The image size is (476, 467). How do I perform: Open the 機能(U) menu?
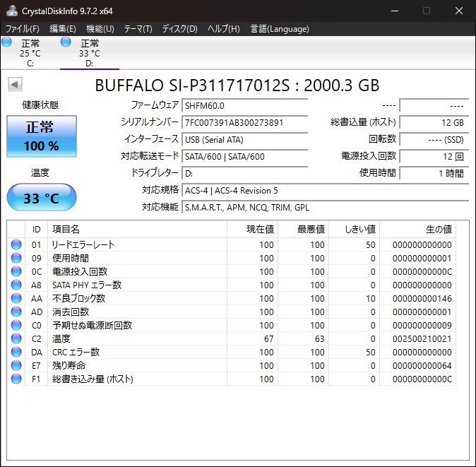pyautogui.click(x=100, y=29)
